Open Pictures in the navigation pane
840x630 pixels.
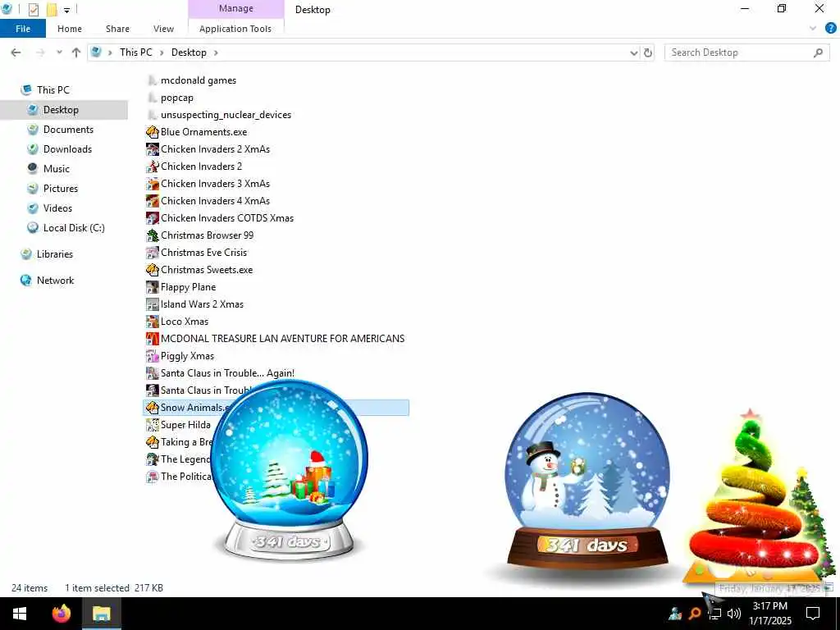pos(61,189)
